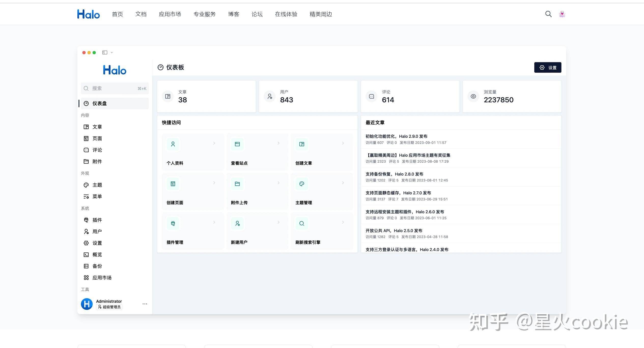Open 菜单 in the sidebar menu

coord(115,196)
